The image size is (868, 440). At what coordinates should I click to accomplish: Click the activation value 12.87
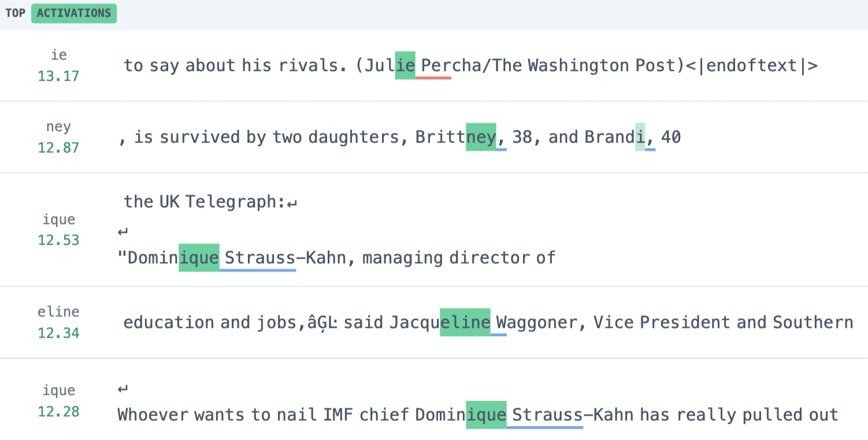click(58, 148)
